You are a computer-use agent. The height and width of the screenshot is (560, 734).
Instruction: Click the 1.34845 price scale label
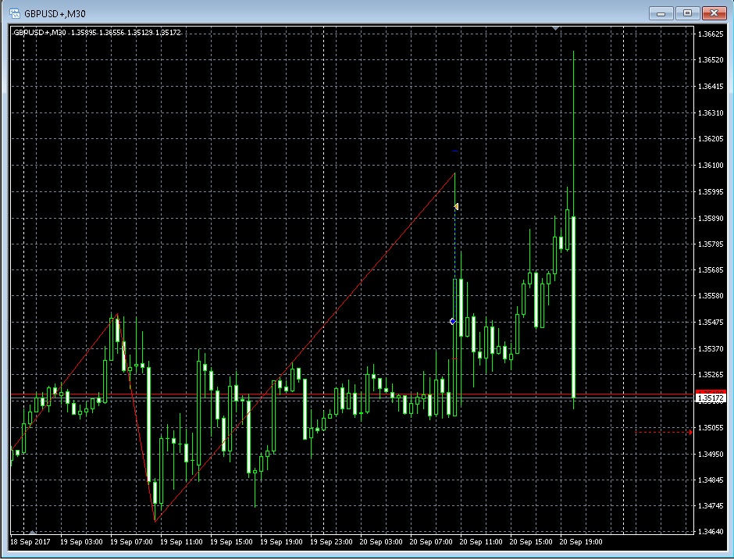pos(710,480)
